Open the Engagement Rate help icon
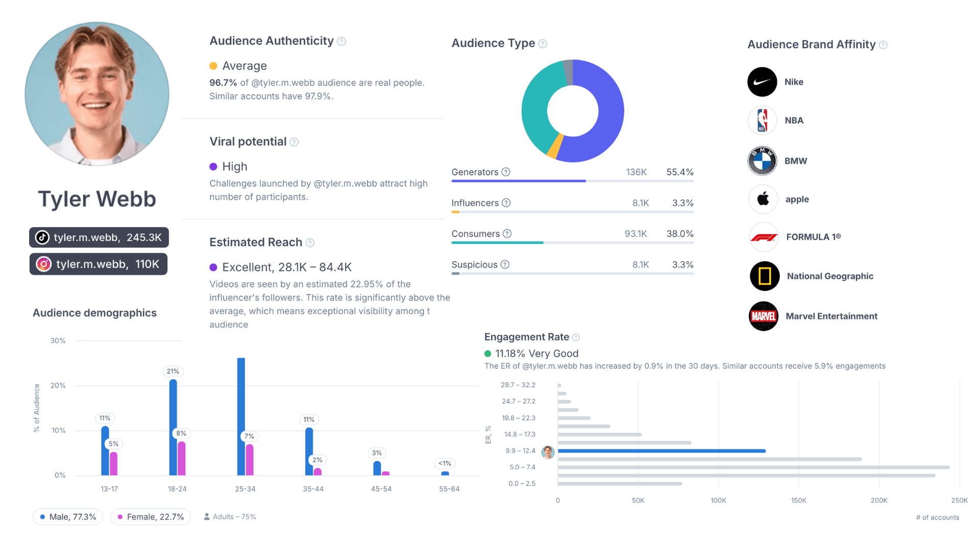 click(x=576, y=338)
